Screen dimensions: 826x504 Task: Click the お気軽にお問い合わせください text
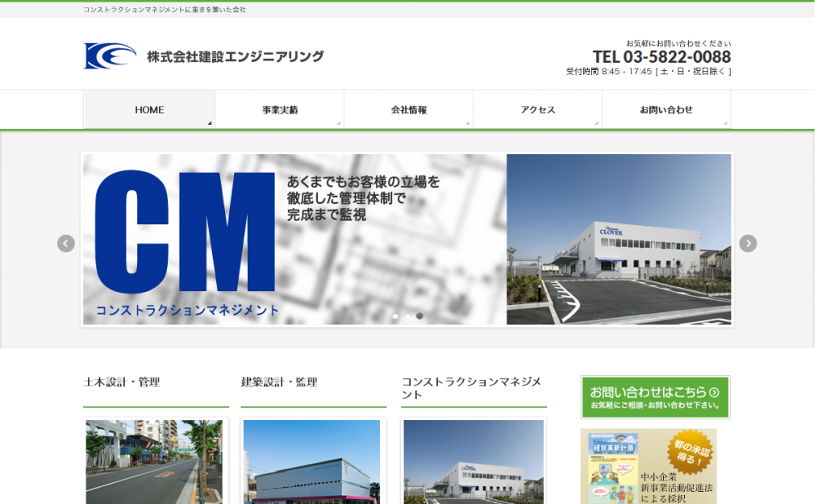[678, 44]
